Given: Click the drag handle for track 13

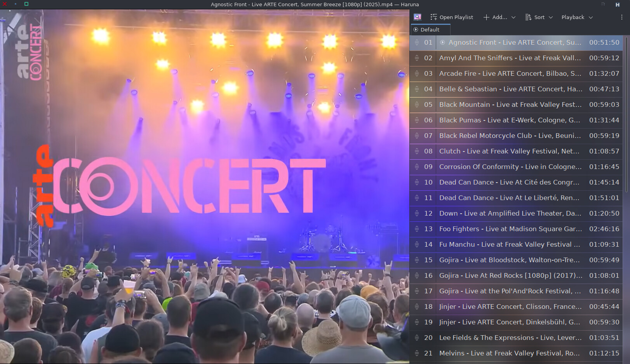Looking at the screenshot, I should 417,229.
